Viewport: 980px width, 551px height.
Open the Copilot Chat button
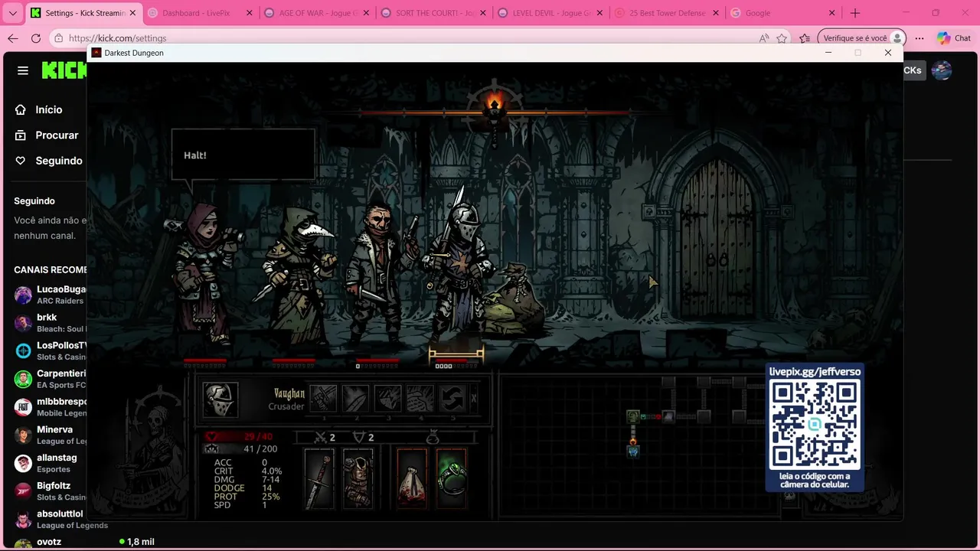[x=954, y=38]
